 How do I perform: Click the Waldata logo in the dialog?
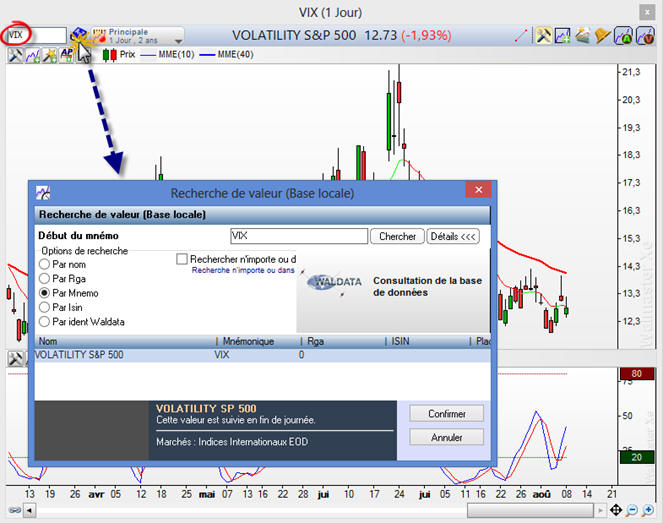click(334, 282)
